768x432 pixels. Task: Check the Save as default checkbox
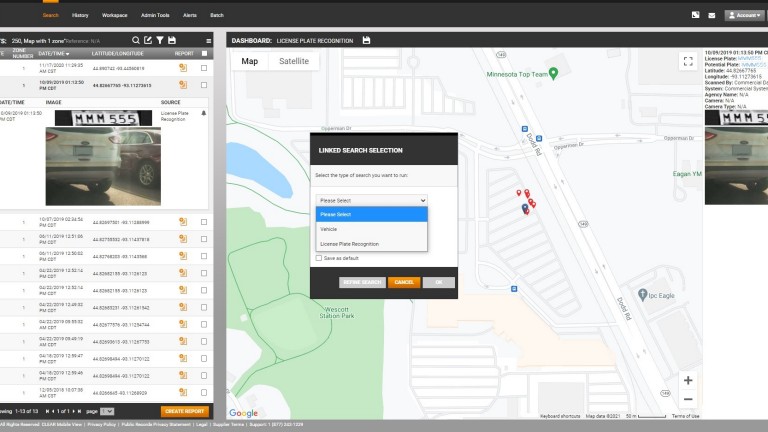tap(319, 258)
